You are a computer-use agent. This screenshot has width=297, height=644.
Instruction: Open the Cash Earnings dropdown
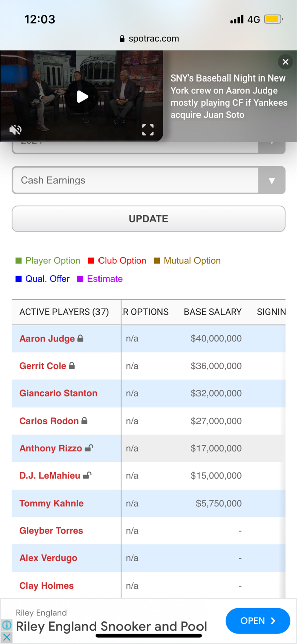(x=149, y=180)
